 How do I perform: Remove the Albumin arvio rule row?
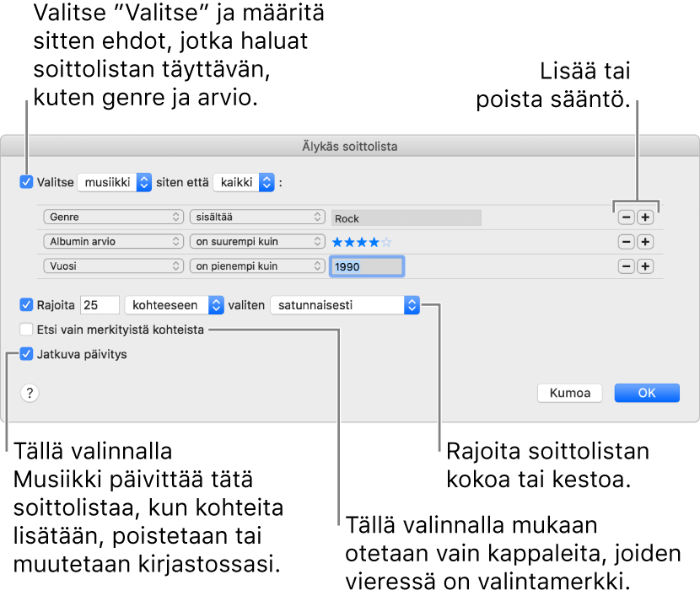tap(626, 242)
